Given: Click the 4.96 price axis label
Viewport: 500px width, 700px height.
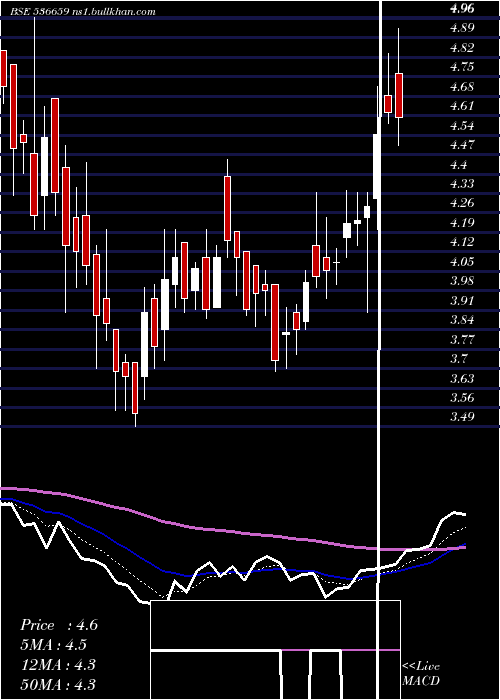Looking at the screenshot, I should click(x=462, y=8).
